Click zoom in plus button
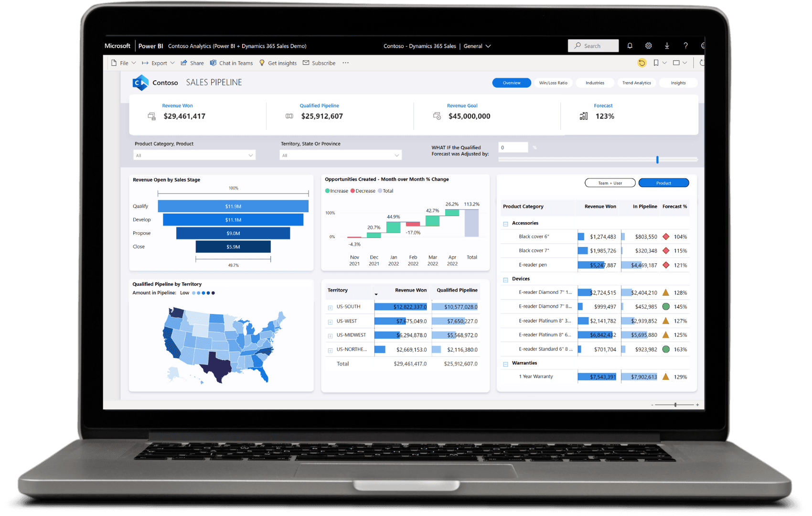The width and height of the screenshot is (812, 516). point(697,405)
